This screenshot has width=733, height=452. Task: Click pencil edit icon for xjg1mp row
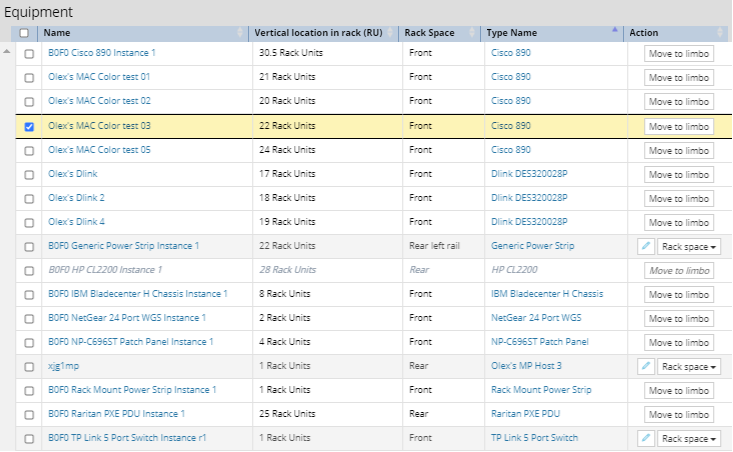[646, 366]
